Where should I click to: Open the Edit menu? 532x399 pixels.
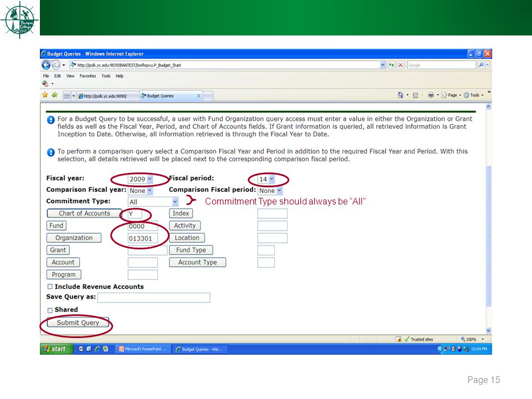click(x=58, y=76)
